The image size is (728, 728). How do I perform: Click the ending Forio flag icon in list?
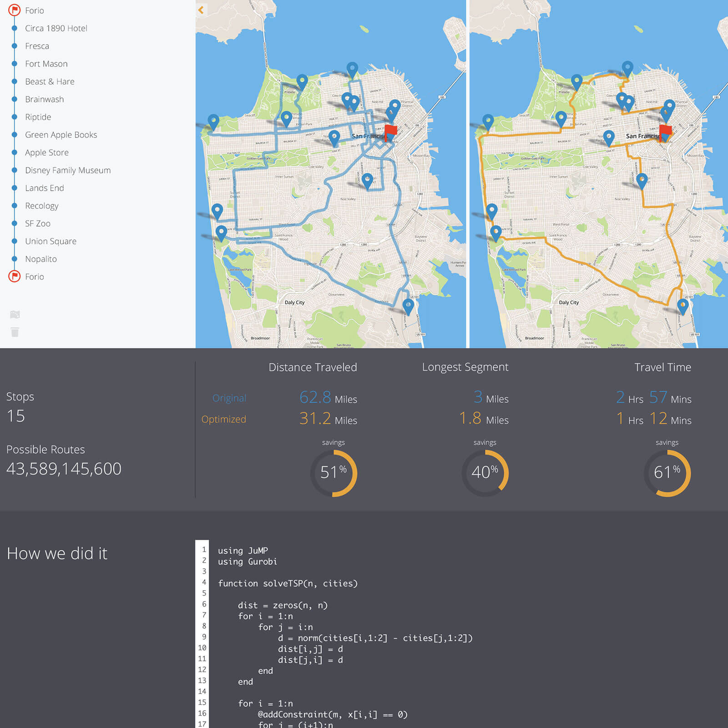[15, 276]
